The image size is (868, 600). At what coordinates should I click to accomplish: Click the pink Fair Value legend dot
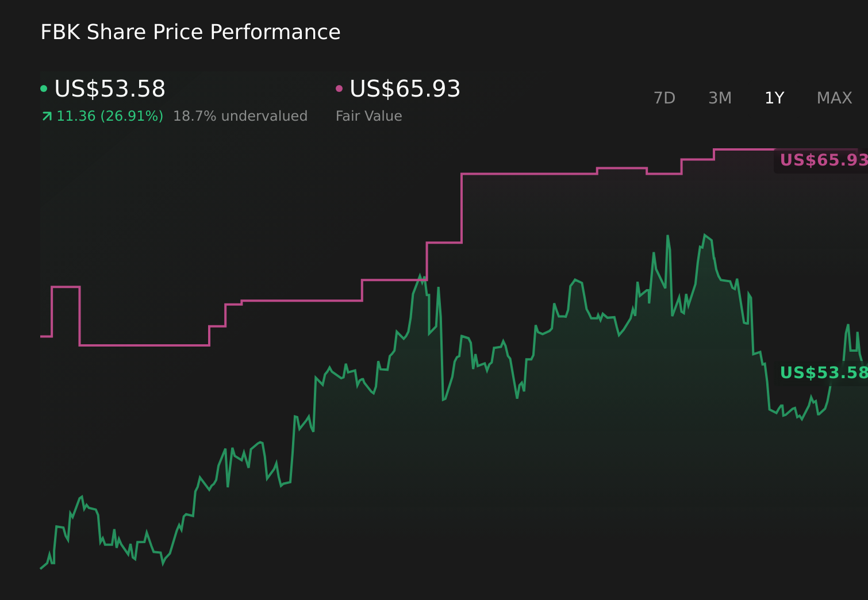(x=339, y=87)
